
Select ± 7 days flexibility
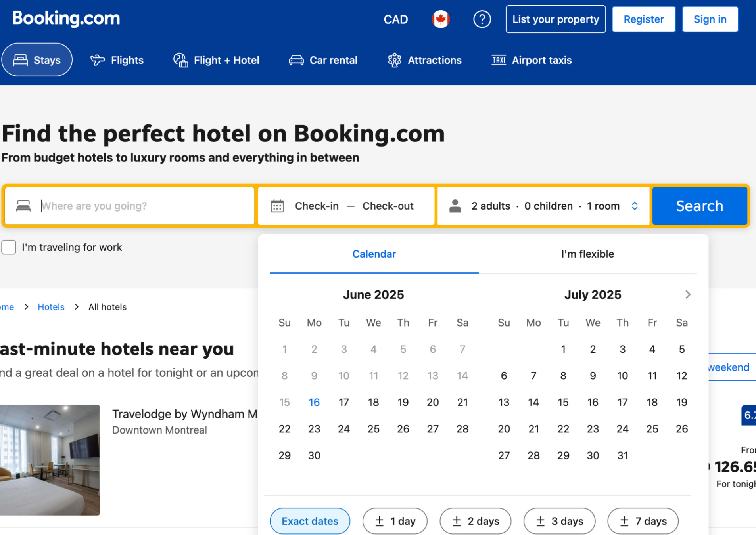[x=643, y=521]
